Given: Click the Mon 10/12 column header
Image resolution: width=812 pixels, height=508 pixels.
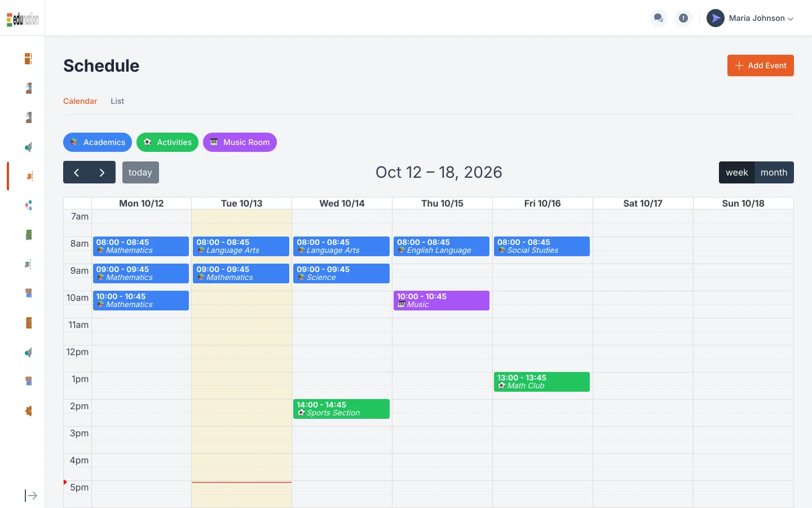Looking at the screenshot, I should (142, 203).
